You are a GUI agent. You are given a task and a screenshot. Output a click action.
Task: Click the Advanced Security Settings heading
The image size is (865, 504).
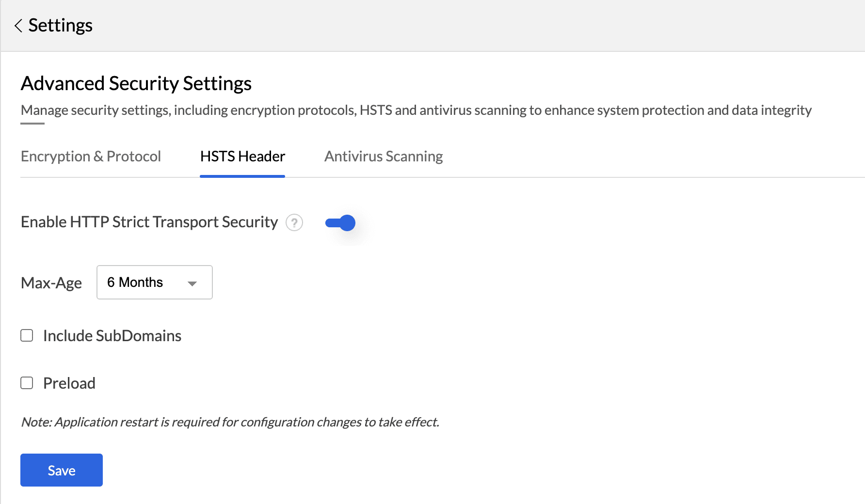click(x=136, y=83)
